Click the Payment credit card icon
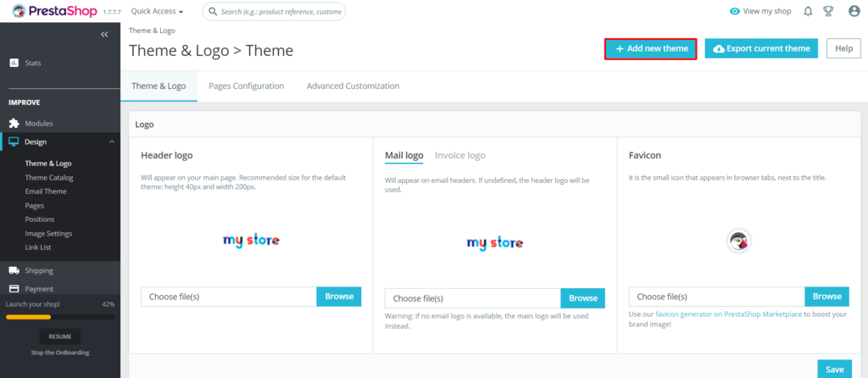The image size is (868, 378). tap(14, 288)
